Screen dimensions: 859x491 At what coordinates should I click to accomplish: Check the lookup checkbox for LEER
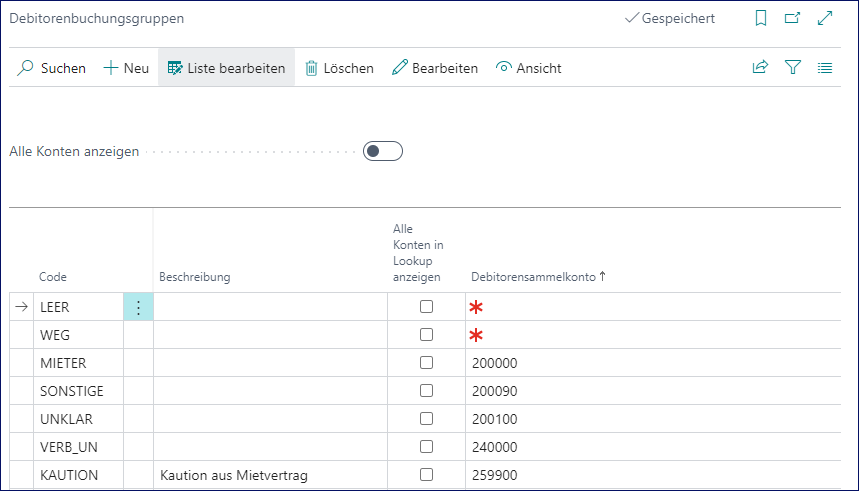click(426, 306)
